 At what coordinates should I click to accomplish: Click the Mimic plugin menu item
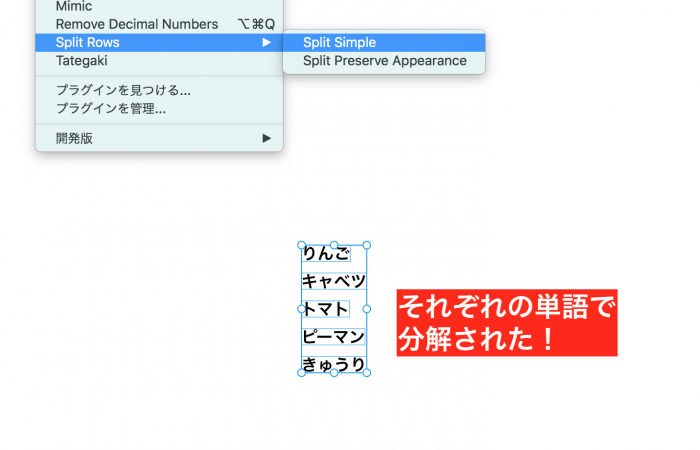[75, 6]
